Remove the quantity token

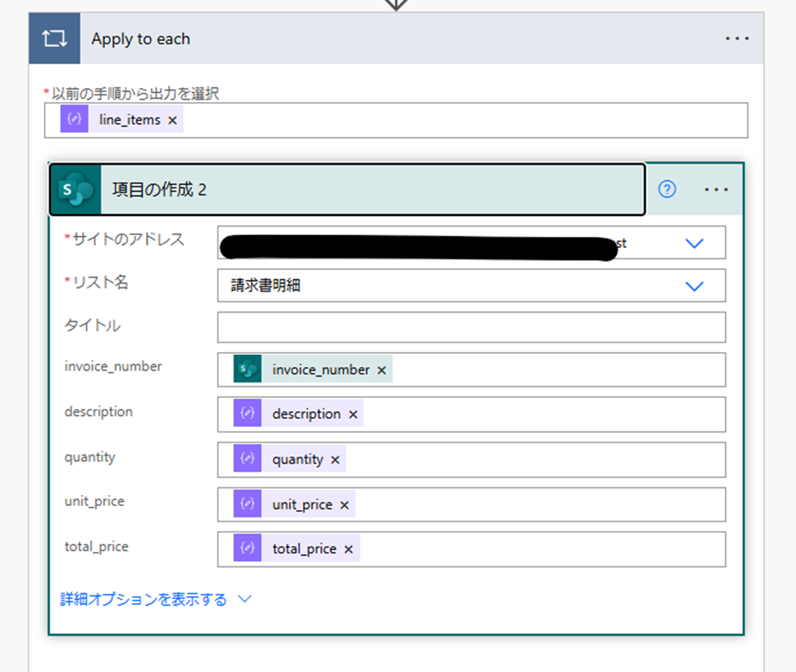[x=335, y=460]
